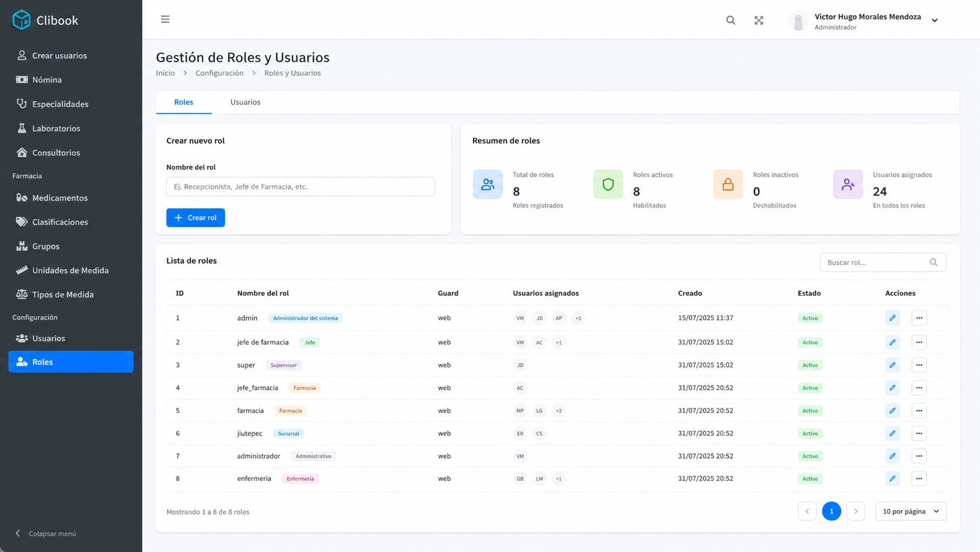Edit the enfermeria role with pencil icon
The height and width of the screenshot is (552, 980).
click(892, 479)
